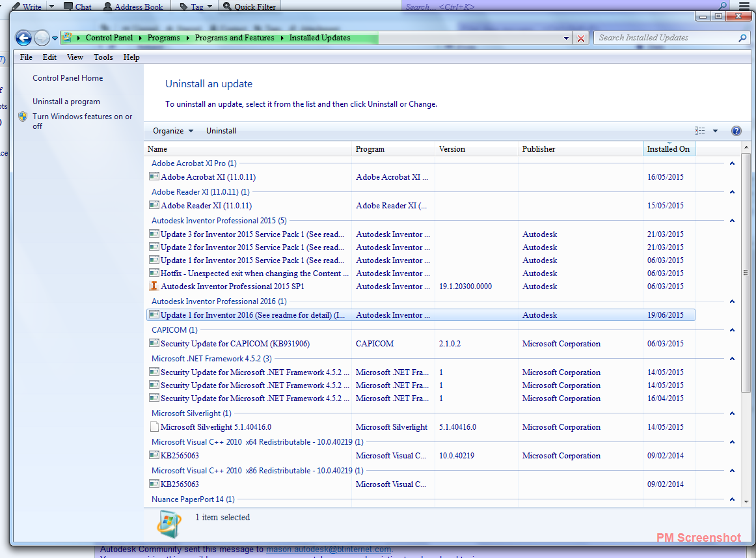This screenshot has width=756, height=558.
Task: Select the Inventor Professional 2015 SP1 icon
Action: pyautogui.click(x=154, y=286)
